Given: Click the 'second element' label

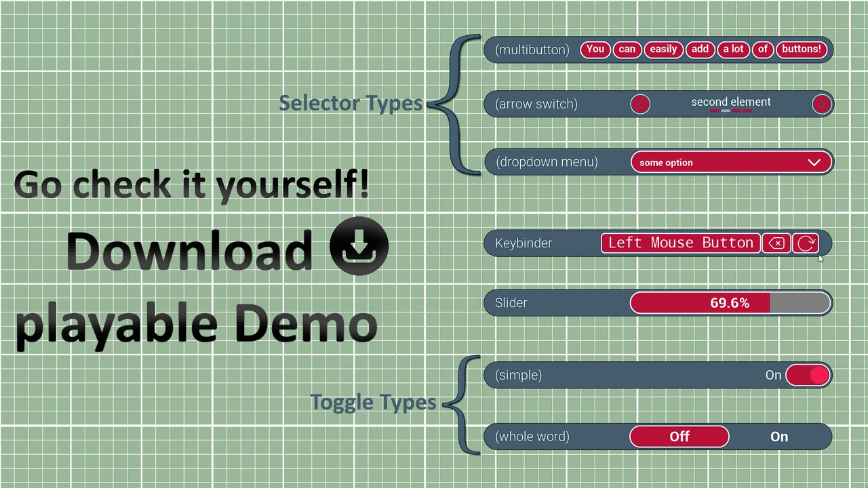Looking at the screenshot, I should (x=731, y=102).
